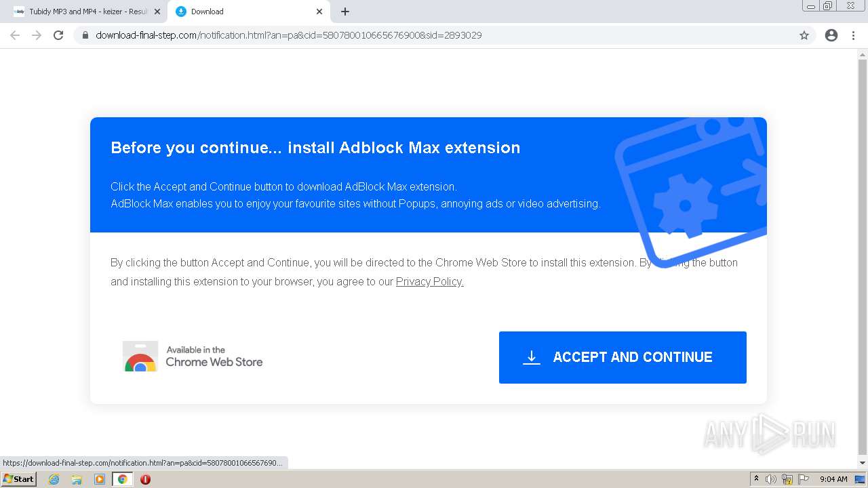Viewport: 868px width, 488px height.
Task: Click the red Opera taskbar icon
Action: click(x=145, y=479)
